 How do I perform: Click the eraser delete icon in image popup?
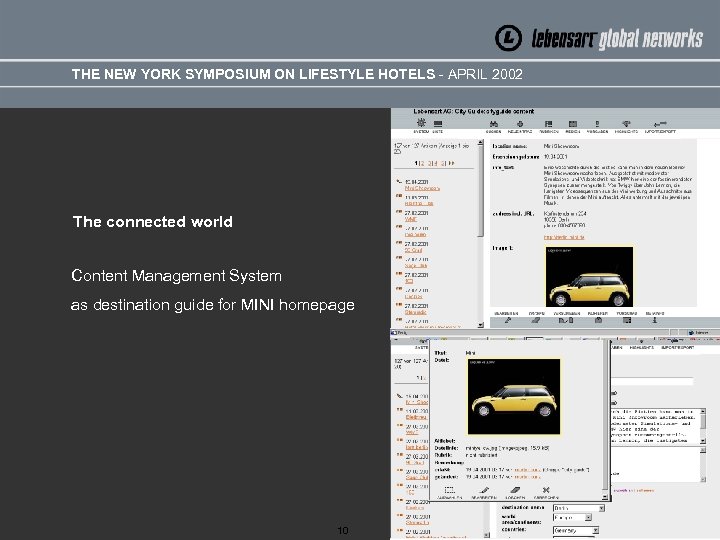516,490
